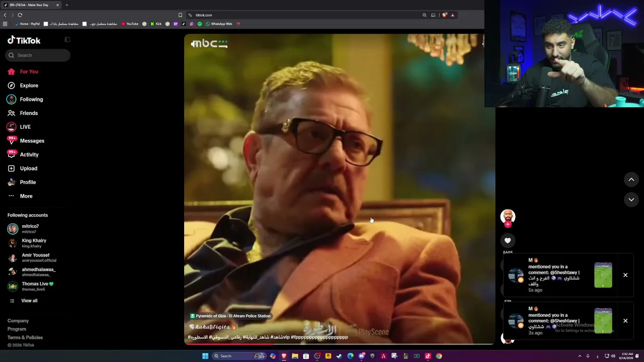Open the Brave Shields lion icon
The image size is (644, 362).
pos(444,15)
